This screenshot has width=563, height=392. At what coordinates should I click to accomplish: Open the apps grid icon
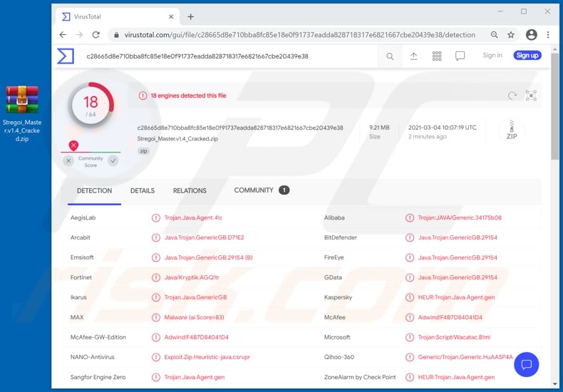point(437,56)
